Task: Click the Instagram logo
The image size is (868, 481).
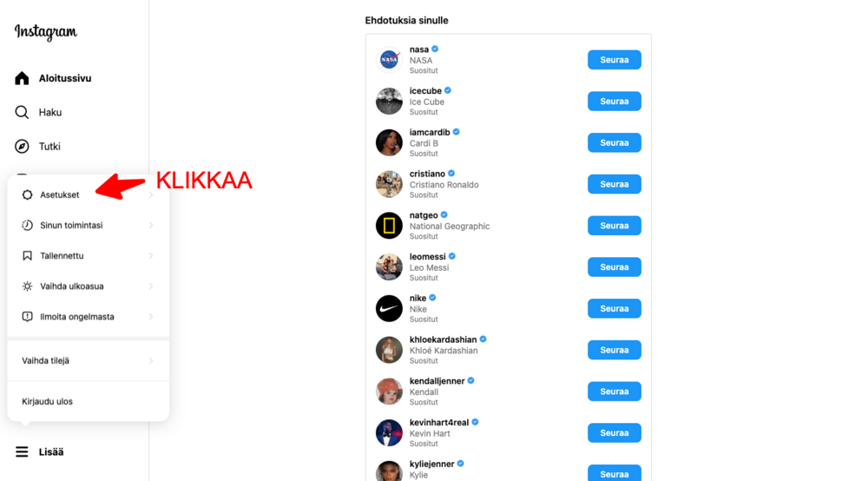Action: click(46, 32)
